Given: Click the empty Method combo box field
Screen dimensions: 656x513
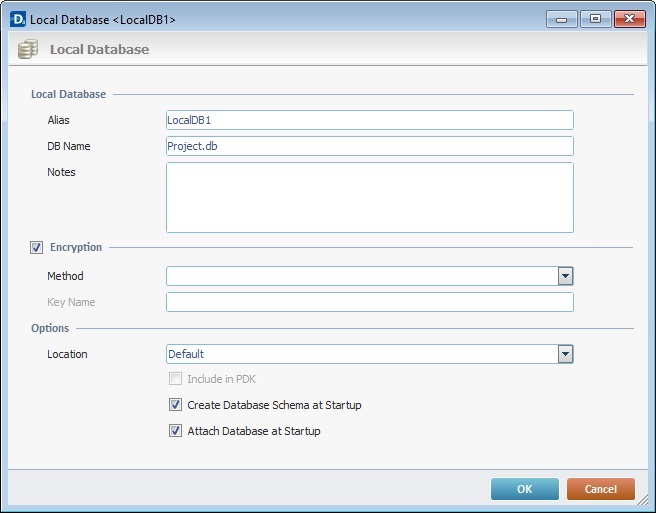Looking at the screenshot, I should tap(362, 276).
